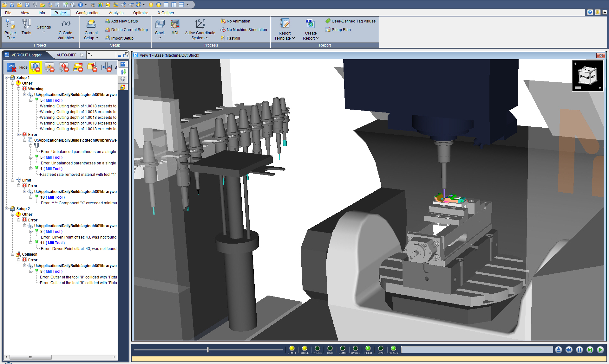Open the Report Template dropdown
The width and height of the screenshot is (609, 364).
[285, 29]
